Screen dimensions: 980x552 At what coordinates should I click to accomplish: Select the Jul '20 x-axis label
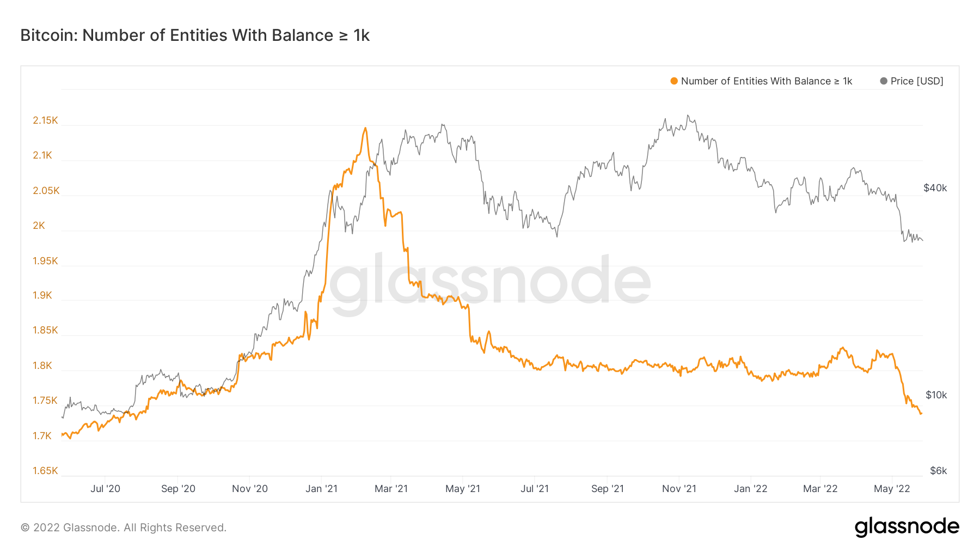coord(105,489)
